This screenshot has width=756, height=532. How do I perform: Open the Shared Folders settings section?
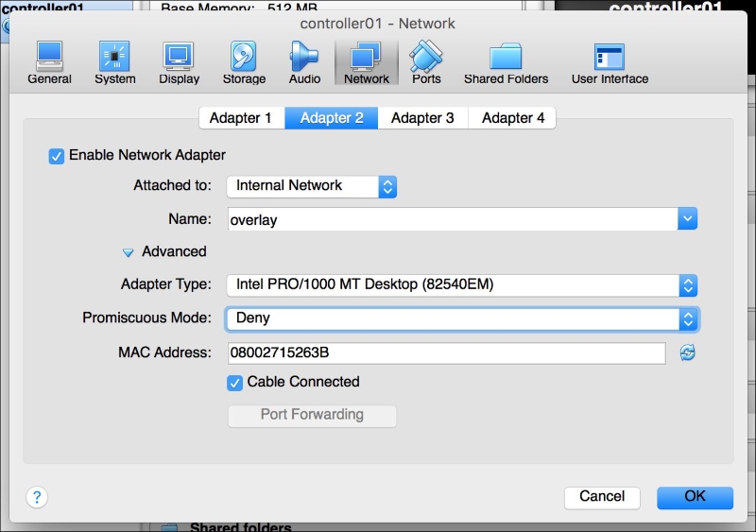point(506,63)
